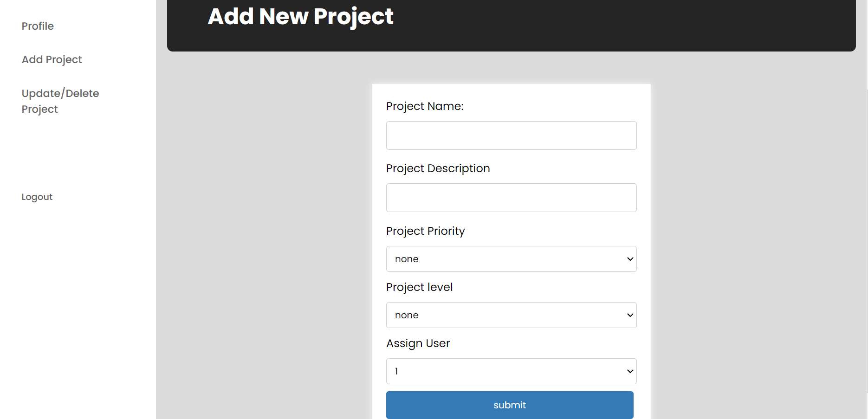Click the chevron on the Project level selector
This screenshot has height=419, width=868.
pos(629,315)
